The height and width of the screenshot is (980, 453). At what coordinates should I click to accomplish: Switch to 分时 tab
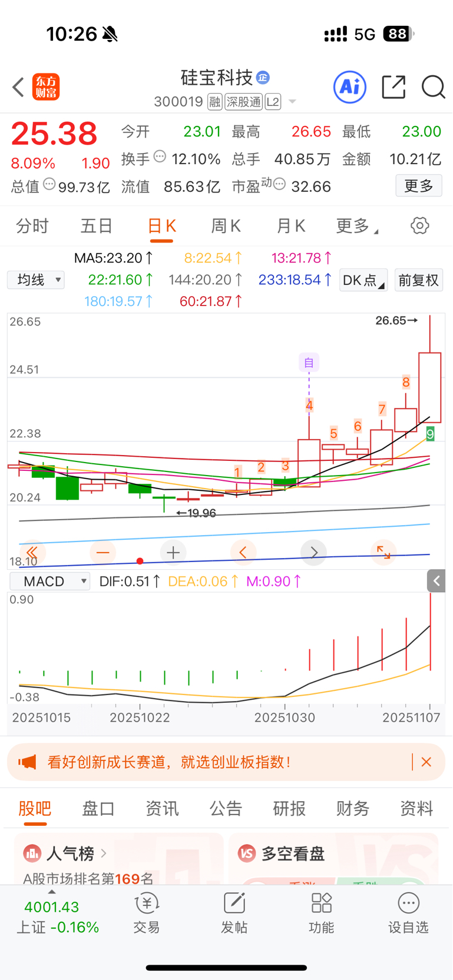[x=32, y=226]
